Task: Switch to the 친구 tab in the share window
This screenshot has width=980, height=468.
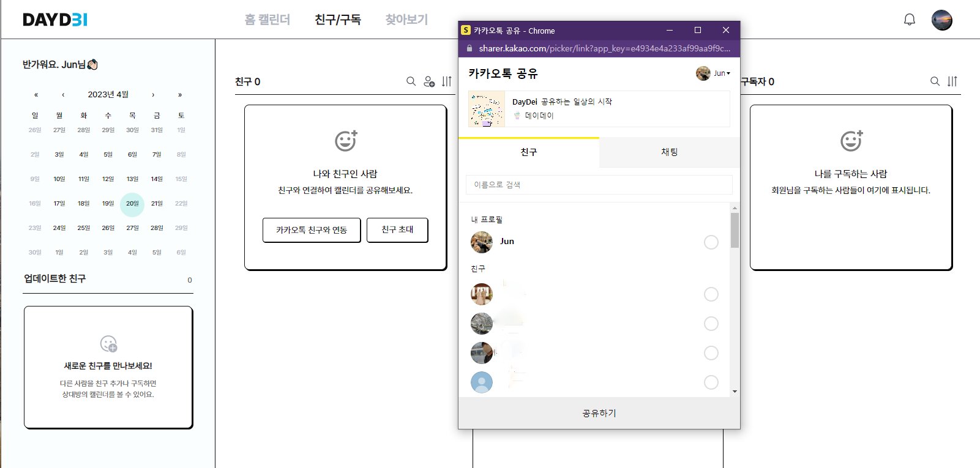Action: click(x=529, y=152)
